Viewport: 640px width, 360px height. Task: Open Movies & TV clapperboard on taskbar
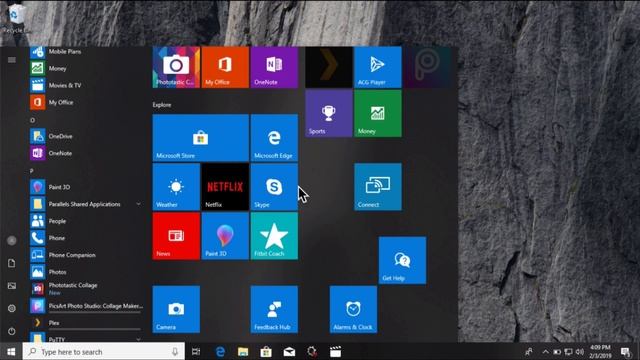336,351
